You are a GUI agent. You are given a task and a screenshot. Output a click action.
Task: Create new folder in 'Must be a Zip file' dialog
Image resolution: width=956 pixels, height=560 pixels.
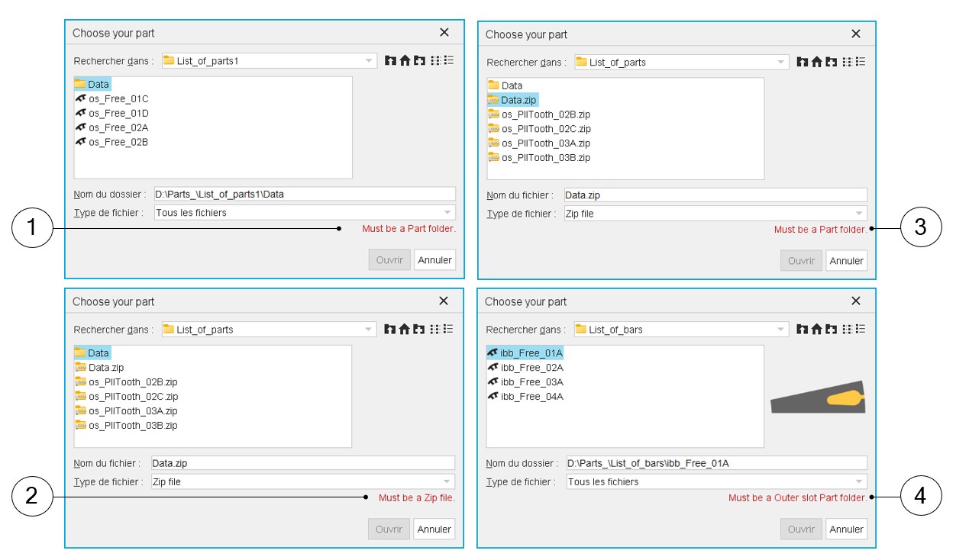tap(419, 329)
